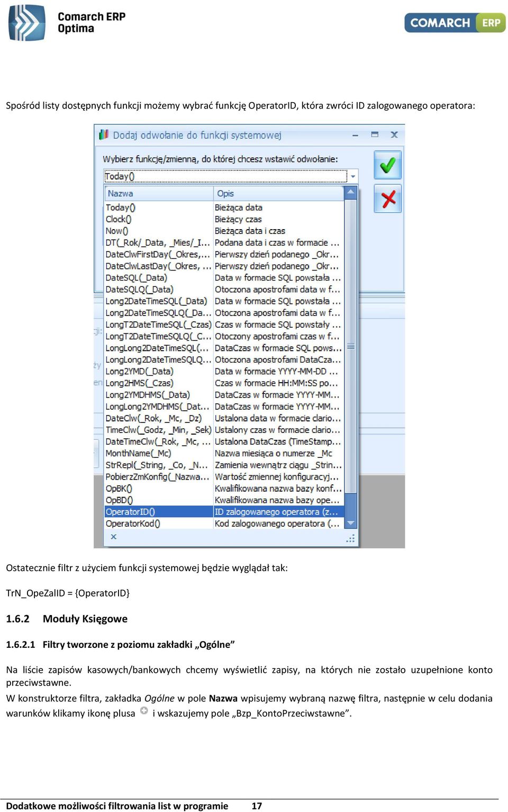Select the DateTimeClw(_Rok, _Mc,... row
This screenshot has width=508, height=812.
coord(224,441)
